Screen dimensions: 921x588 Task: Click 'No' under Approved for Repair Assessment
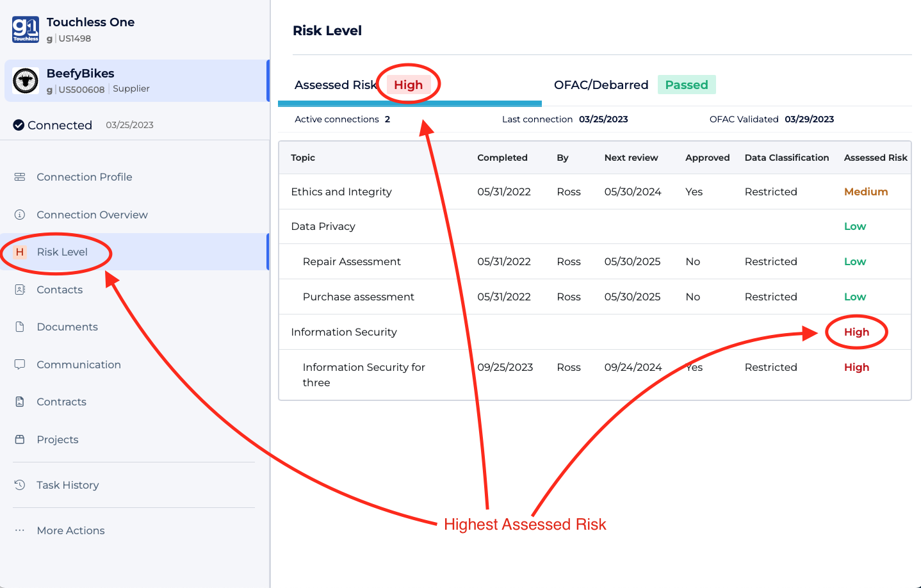pyautogui.click(x=692, y=261)
